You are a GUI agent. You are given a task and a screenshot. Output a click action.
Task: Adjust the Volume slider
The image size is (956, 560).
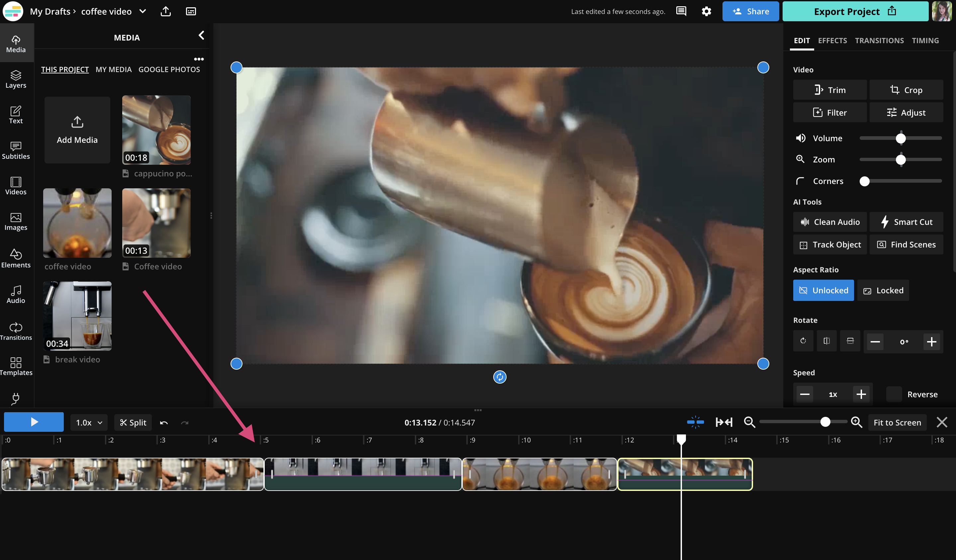click(901, 138)
